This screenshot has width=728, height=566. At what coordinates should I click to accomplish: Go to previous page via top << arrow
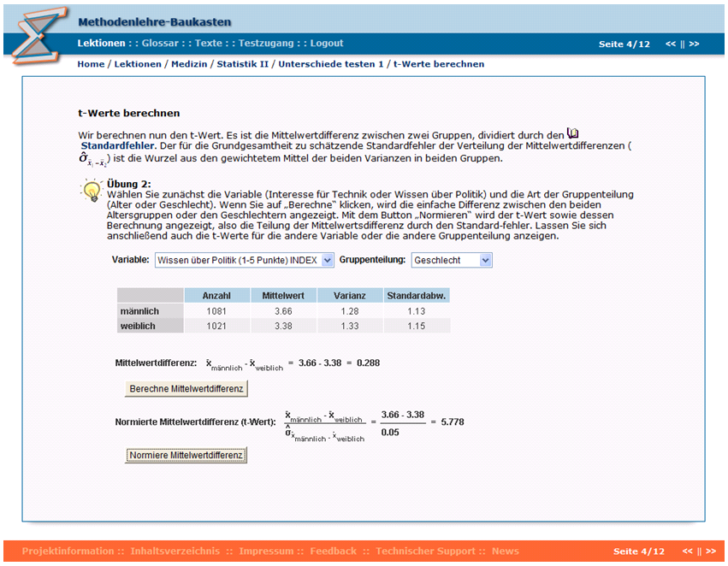click(671, 44)
